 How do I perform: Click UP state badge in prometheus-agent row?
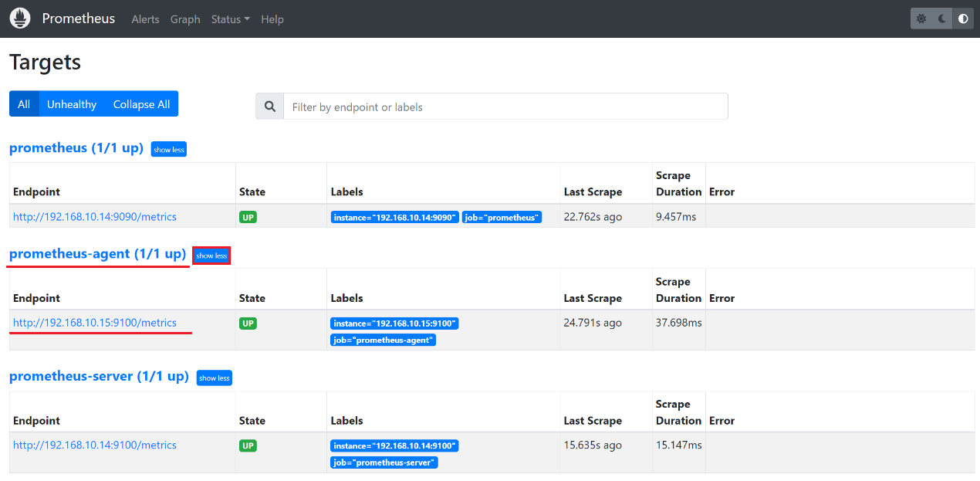[248, 323]
